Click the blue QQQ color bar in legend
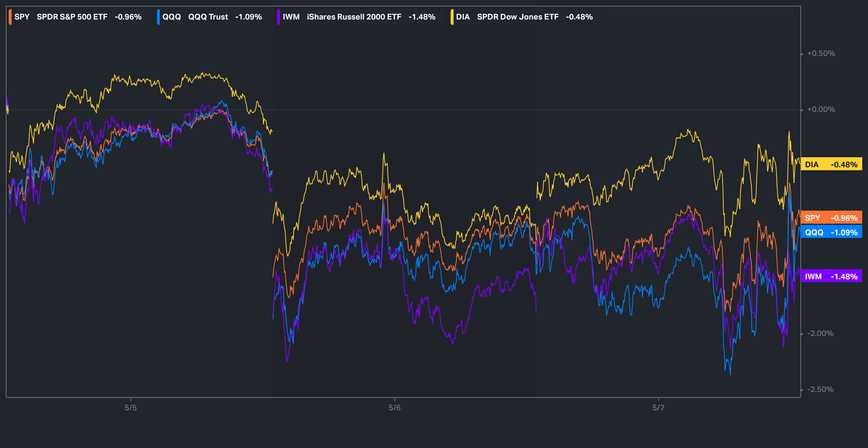The height and width of the screenshot is (448, 868). pos(158,17)
